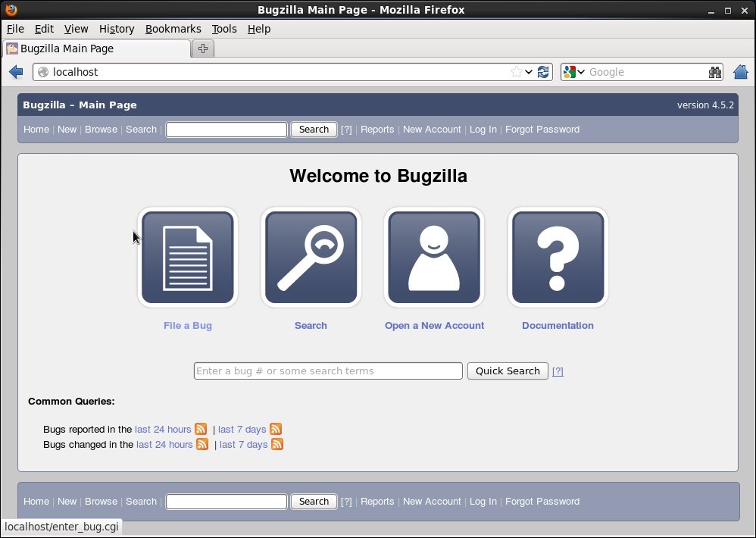
Task: Open the RSS feed for bugs changed in last 7 days
Action: click(277, 445)
